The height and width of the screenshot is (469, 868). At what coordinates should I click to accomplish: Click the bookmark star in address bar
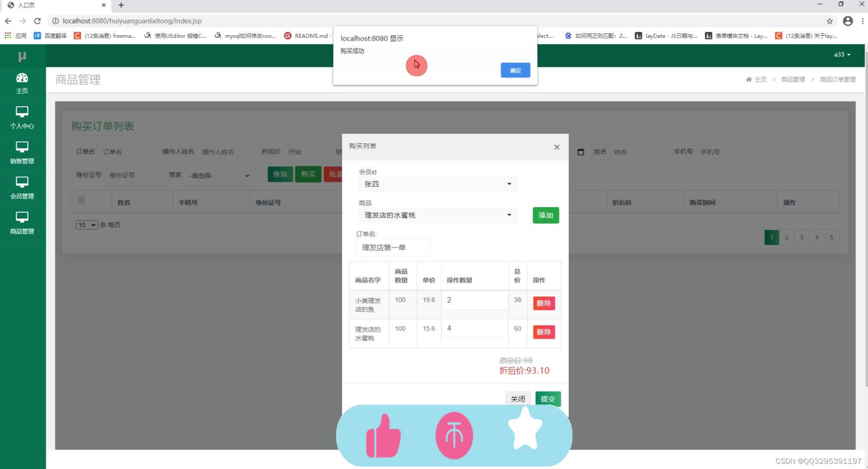[829, 21]
